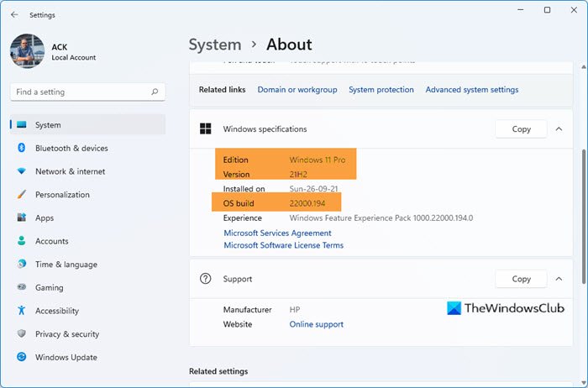588x388 pixels.
Task: Collapse the Windows specifications section
Action: click(559, 129)
